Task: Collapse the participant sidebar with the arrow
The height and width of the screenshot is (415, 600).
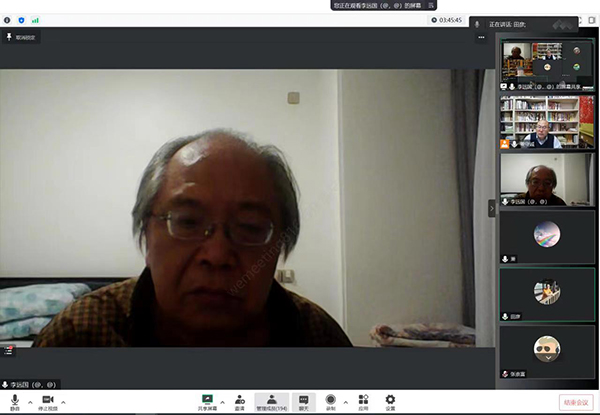Action: coord(492,208)
